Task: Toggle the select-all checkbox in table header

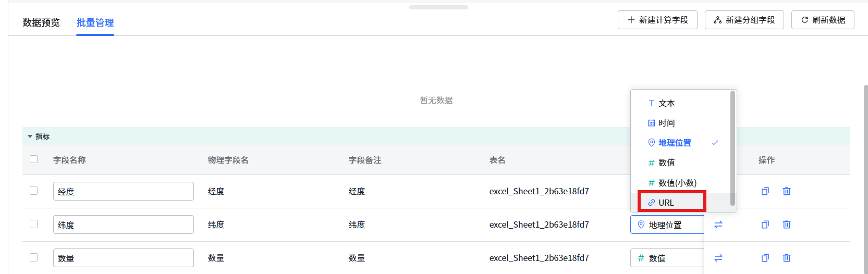Action: click(34, 159)
